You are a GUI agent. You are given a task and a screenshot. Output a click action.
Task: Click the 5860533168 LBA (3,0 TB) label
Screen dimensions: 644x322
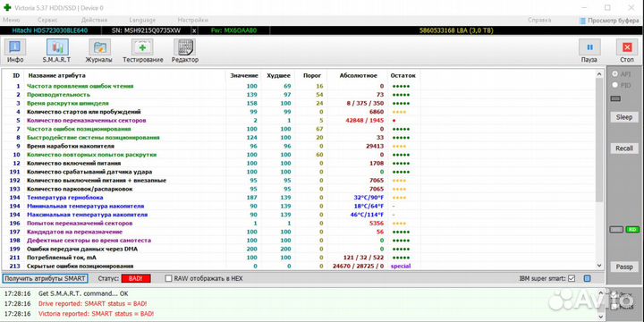(456, 30)
